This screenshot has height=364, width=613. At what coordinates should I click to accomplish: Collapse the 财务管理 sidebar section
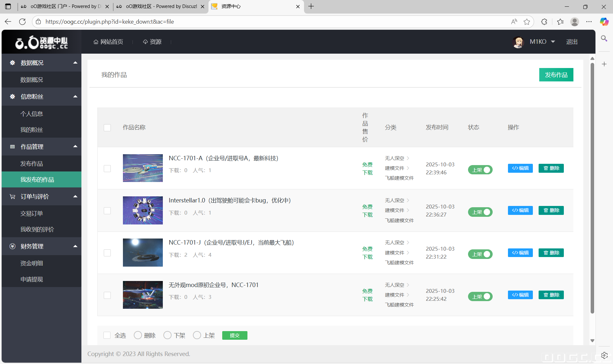tap(75, 246)
